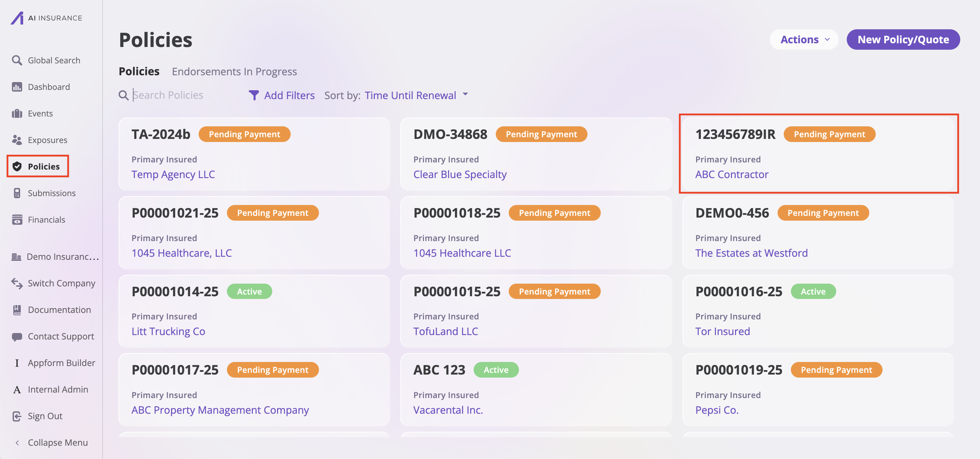
Task: Open Financials via its money icon
Action: (x=17, y=220)
